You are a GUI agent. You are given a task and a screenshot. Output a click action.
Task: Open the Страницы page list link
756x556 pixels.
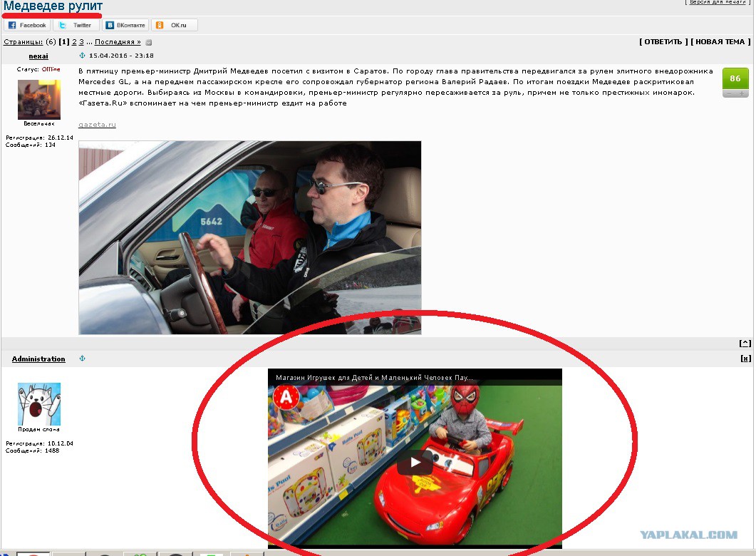23,42
